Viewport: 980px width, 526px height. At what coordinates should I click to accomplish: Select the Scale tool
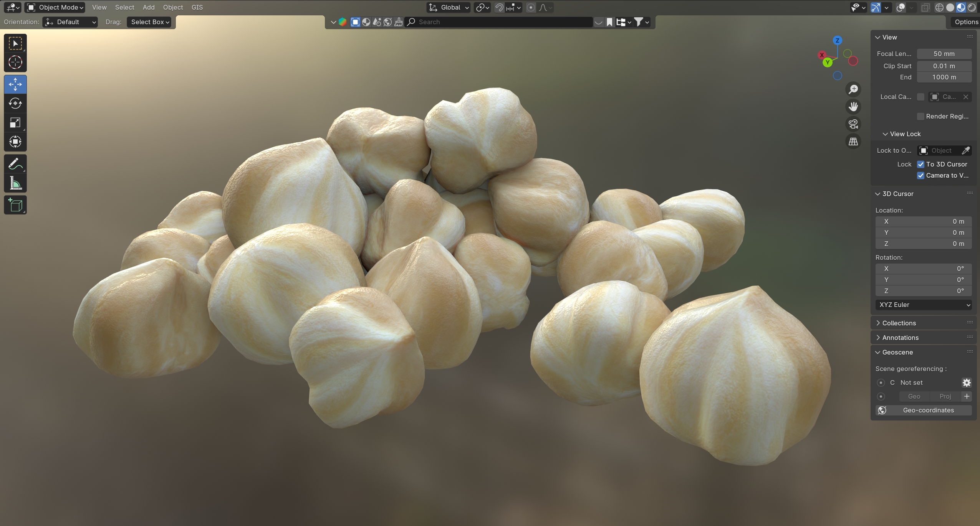click(15, 123)
